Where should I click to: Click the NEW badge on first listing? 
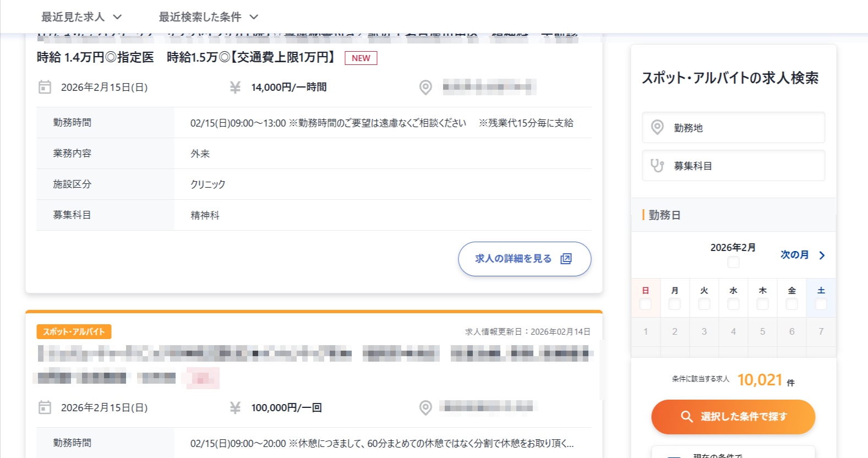tap(361, 58)
